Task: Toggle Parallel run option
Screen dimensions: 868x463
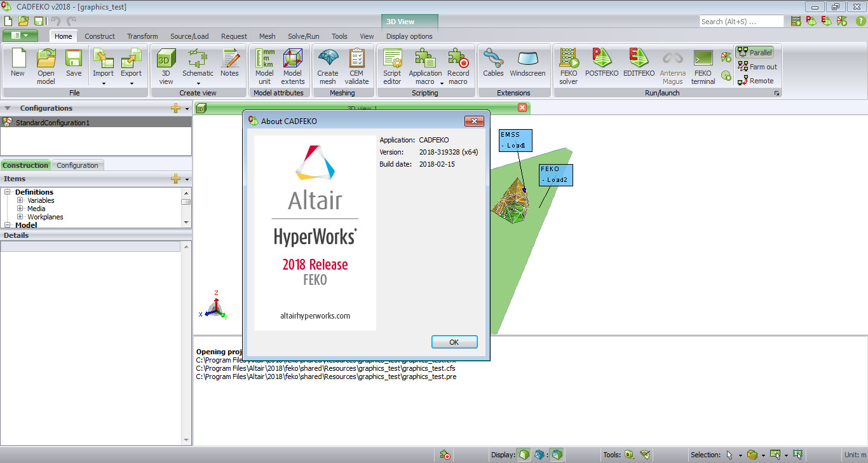Action: (x=754, y=53)
